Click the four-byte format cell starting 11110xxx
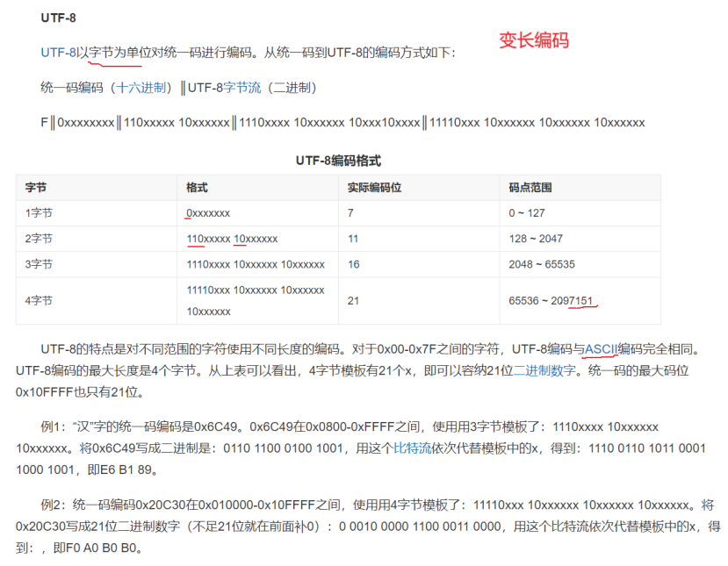Viewport: 728px width, 566px height. [x=256, y=301]
